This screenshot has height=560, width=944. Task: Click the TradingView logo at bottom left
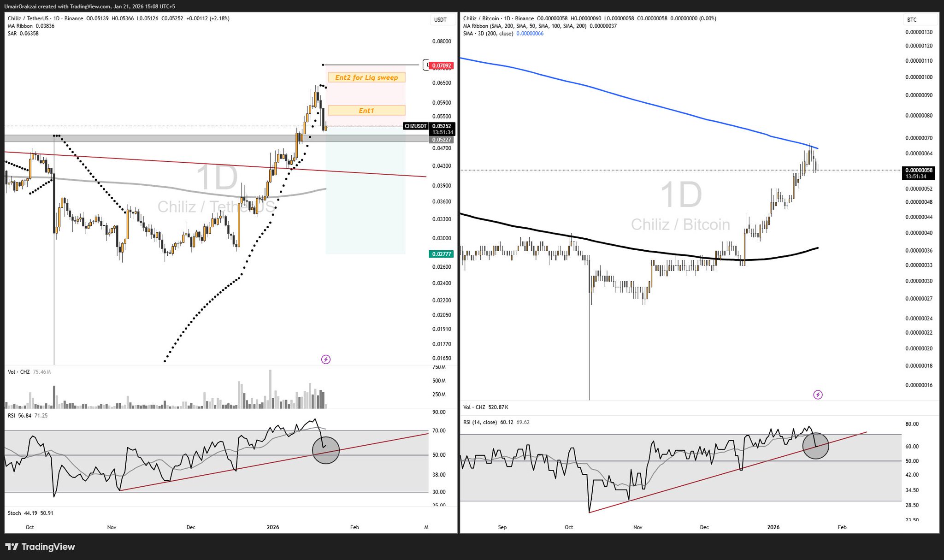click(x=40, y=547)
